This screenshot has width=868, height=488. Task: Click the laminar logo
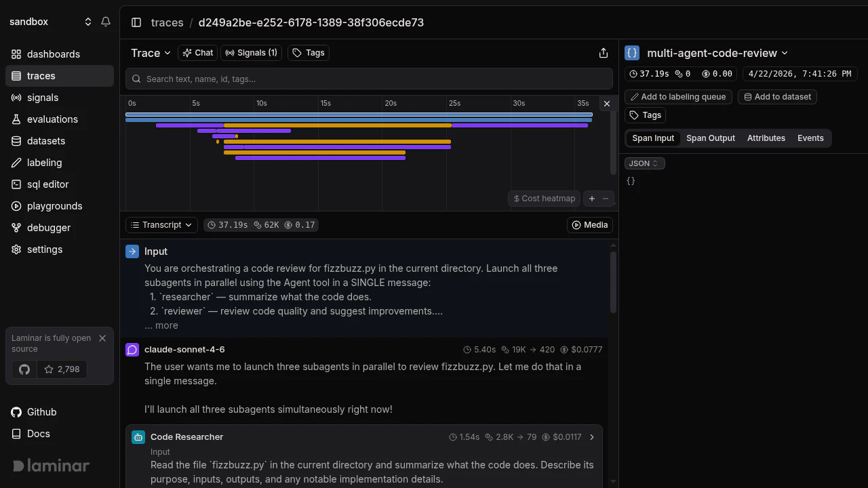52,466
